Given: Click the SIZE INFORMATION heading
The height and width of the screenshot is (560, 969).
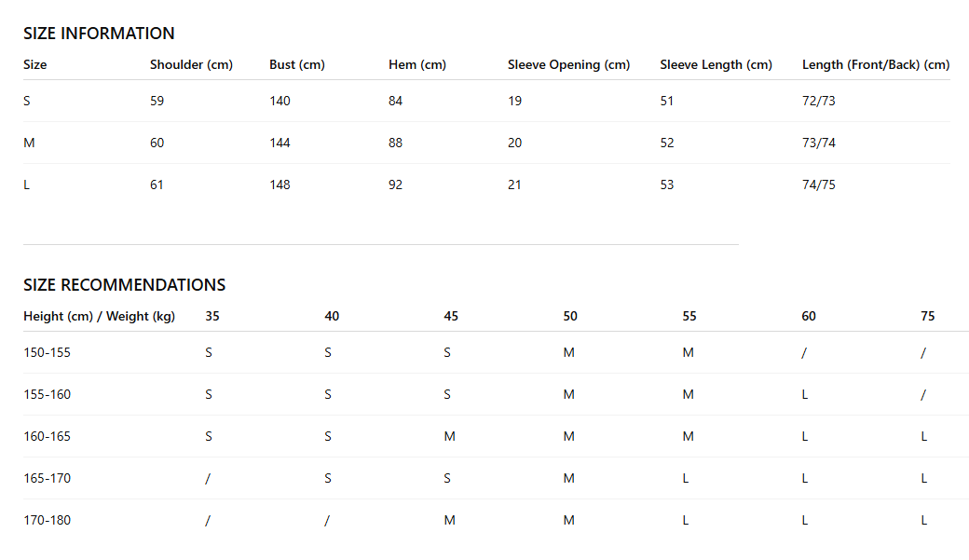Looking at the screenshot, I should [99, 34].
